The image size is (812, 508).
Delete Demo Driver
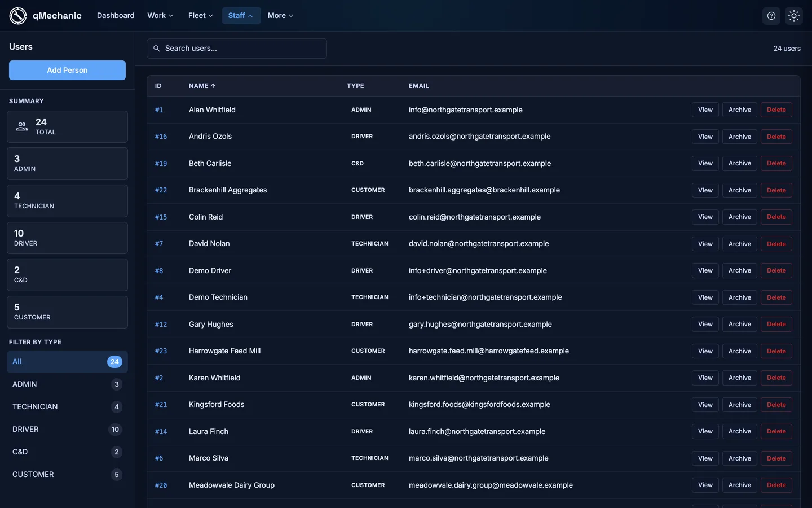point(776,271)
